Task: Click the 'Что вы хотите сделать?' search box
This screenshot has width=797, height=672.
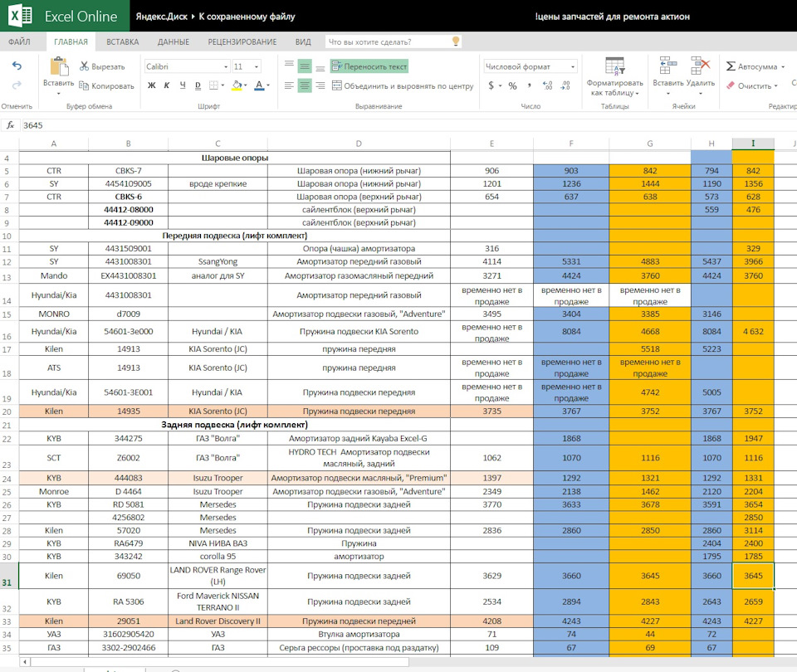Action: pos(394,41)
